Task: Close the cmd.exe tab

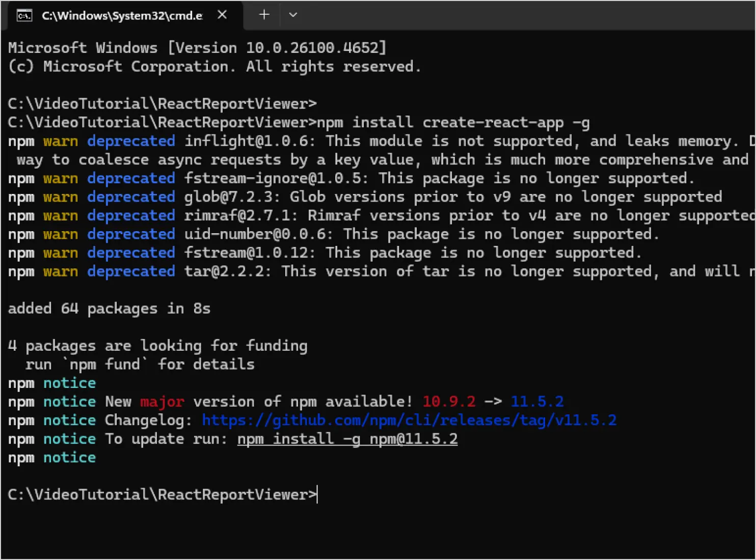Action: pyautogui.click(x=222, y=15)
